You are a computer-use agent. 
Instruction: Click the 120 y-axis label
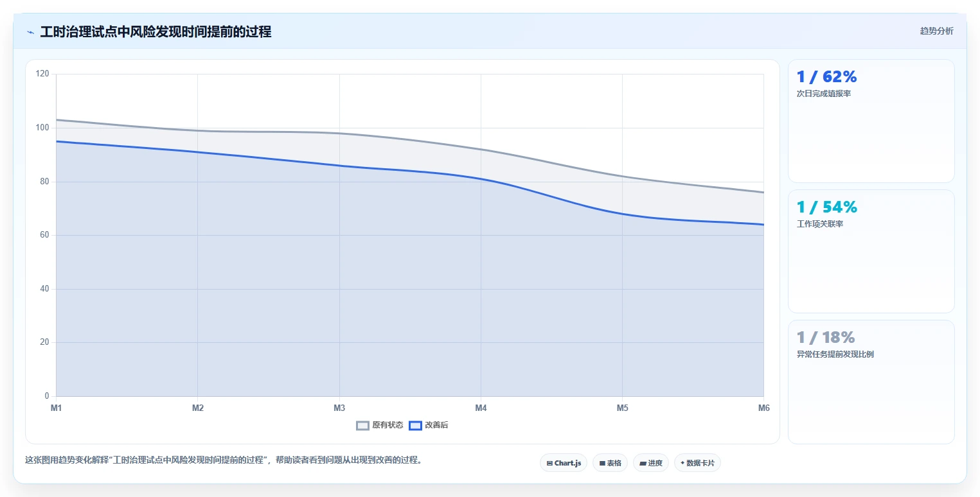coord(42,74)
